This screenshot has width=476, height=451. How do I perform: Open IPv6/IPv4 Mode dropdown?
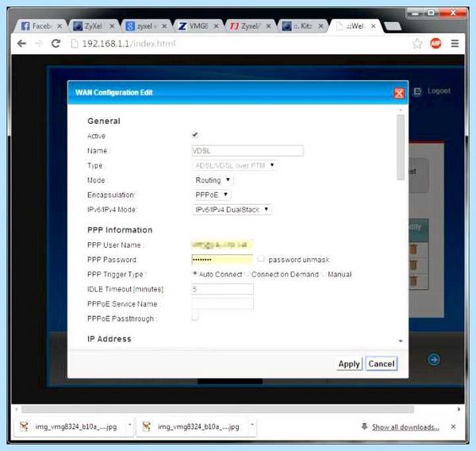coord(232,210)
